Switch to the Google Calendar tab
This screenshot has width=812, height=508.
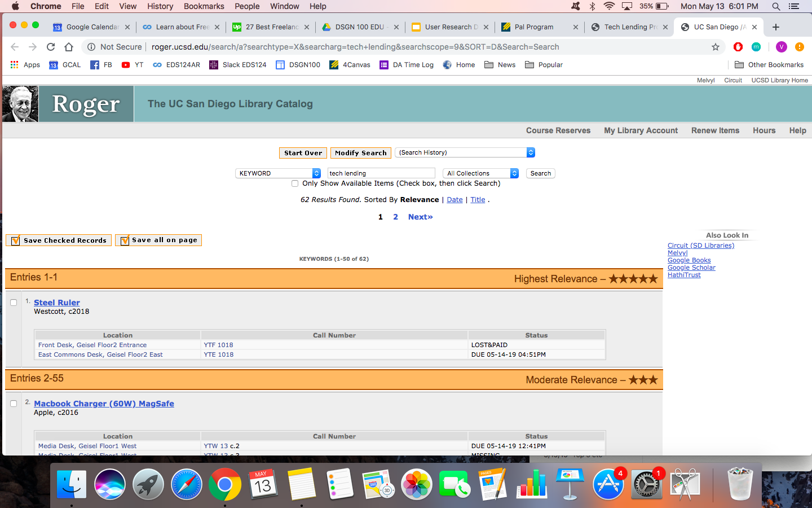[x=90, y=27]
